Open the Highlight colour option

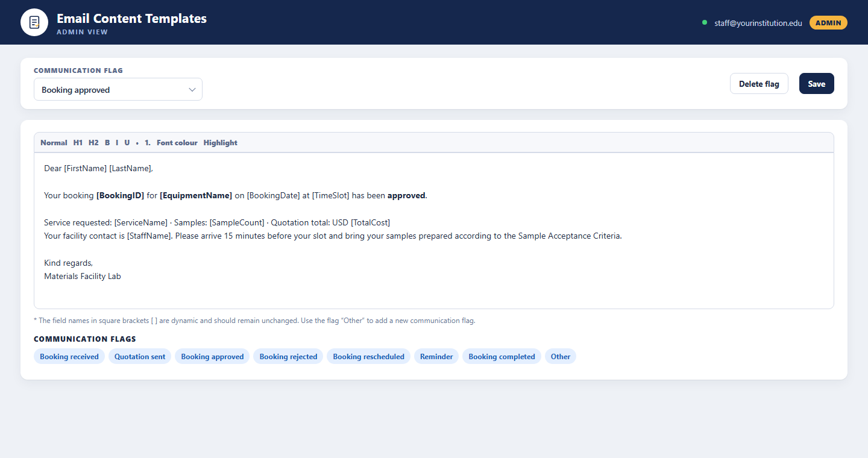tap(221, 143)
